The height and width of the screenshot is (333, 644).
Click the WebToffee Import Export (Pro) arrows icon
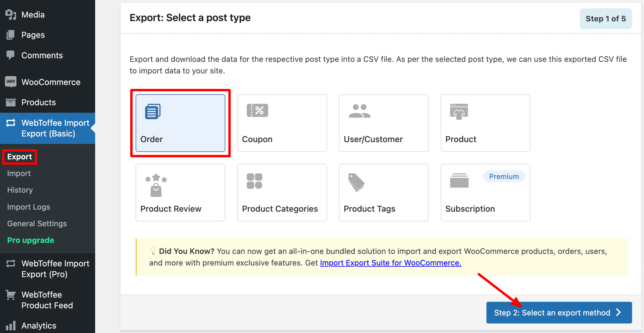(11, 263)
